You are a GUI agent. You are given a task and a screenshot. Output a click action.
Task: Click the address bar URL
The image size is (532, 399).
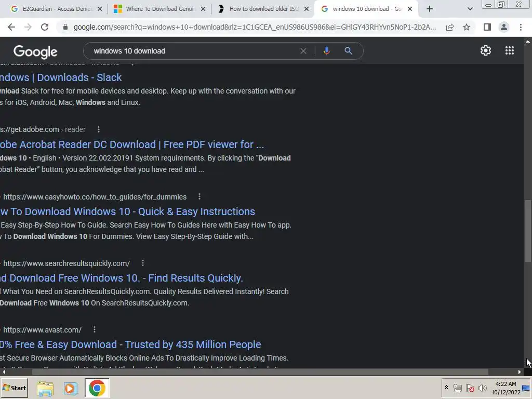[x=255, y=27]
